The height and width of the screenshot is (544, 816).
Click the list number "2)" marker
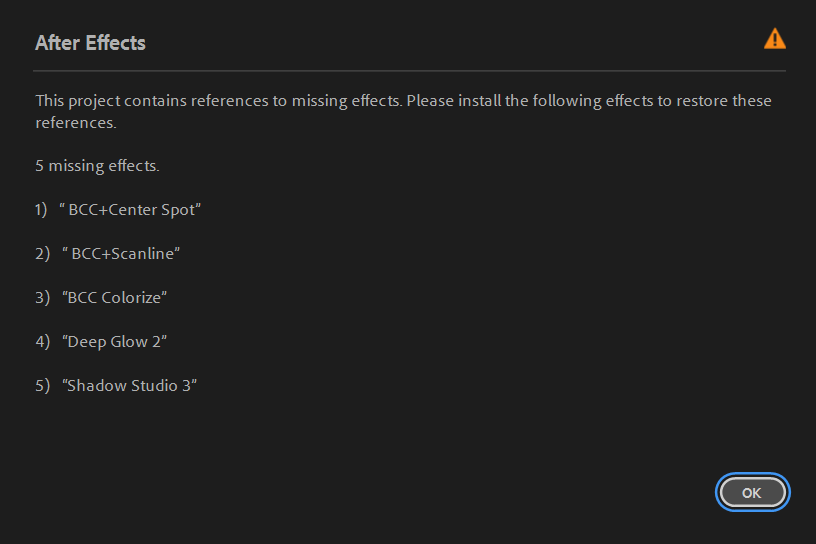tap(41, 254)
